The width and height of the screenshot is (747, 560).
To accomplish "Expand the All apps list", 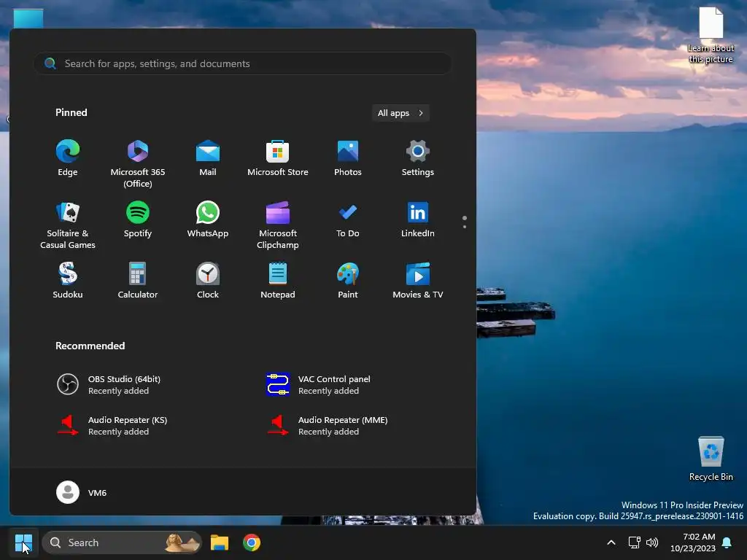I will click(400, 113).
